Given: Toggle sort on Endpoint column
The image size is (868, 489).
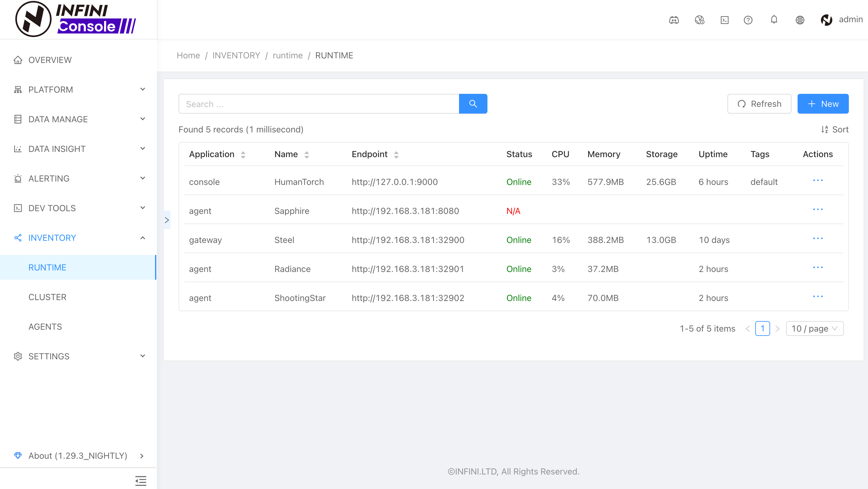Looking at the screenshot, I should [396, 155].
